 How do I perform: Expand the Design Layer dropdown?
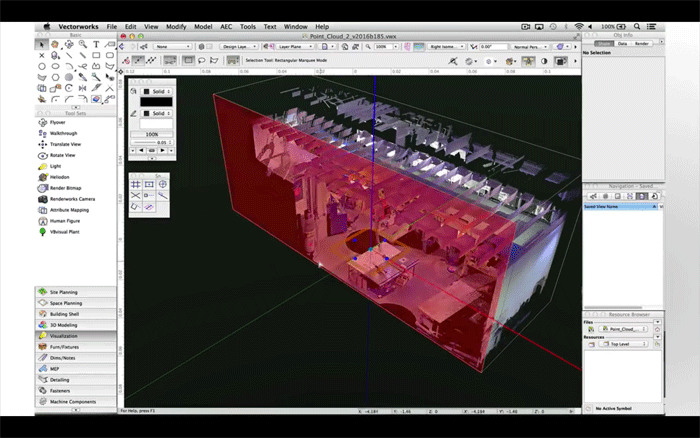coord(236,46)
